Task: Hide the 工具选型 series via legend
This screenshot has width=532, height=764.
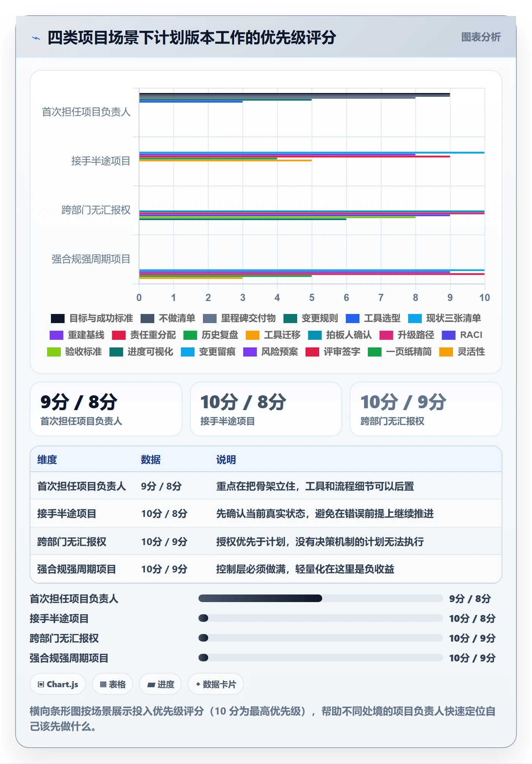Action: (x=373, y=318)
